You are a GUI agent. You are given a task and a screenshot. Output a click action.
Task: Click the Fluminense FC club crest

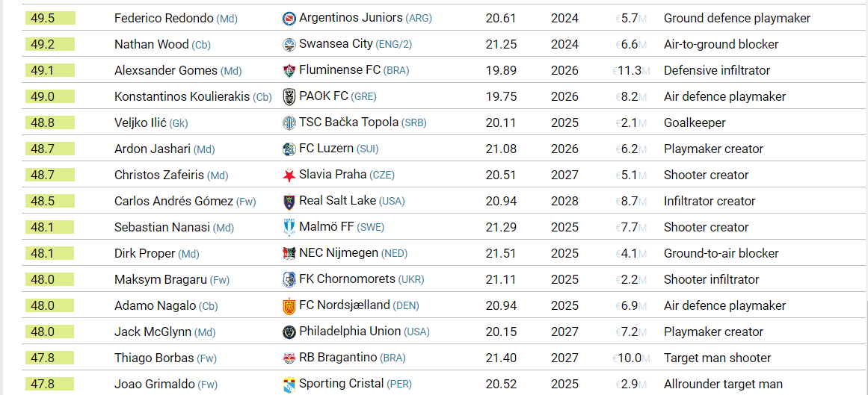(x=289, y=70)
